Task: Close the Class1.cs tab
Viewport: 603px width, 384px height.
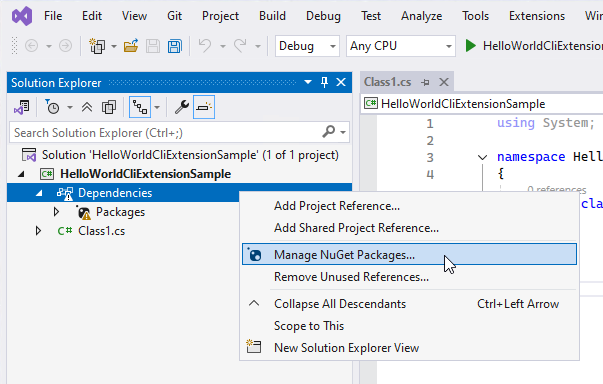Action: tap(444, 82)
